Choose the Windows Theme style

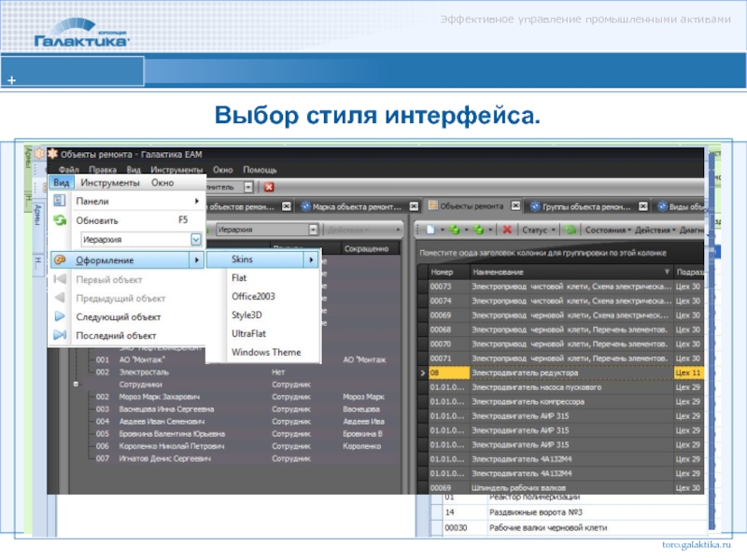coord(266,352)
